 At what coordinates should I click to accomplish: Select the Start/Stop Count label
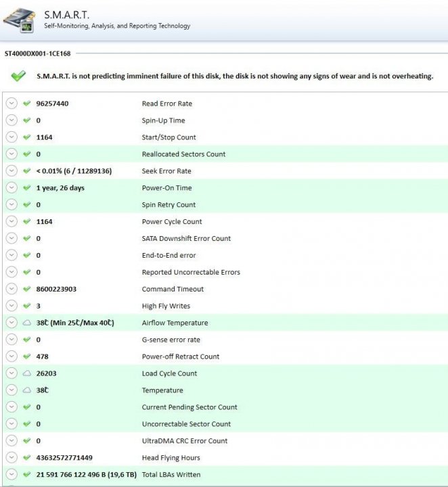pos(169,137)
